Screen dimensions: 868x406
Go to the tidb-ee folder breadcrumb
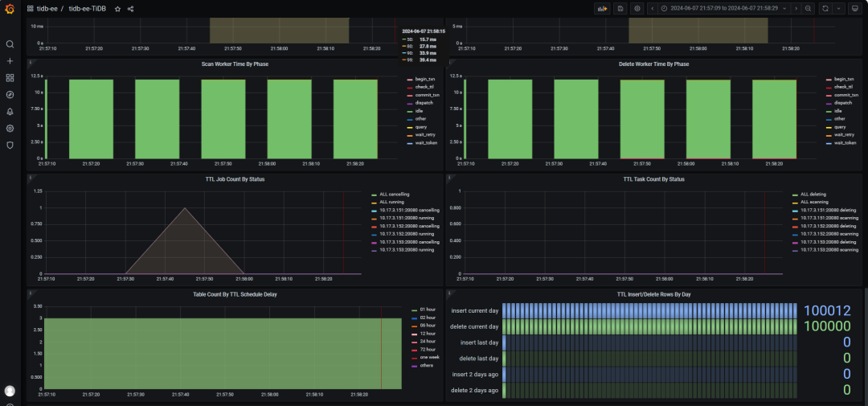49,9
